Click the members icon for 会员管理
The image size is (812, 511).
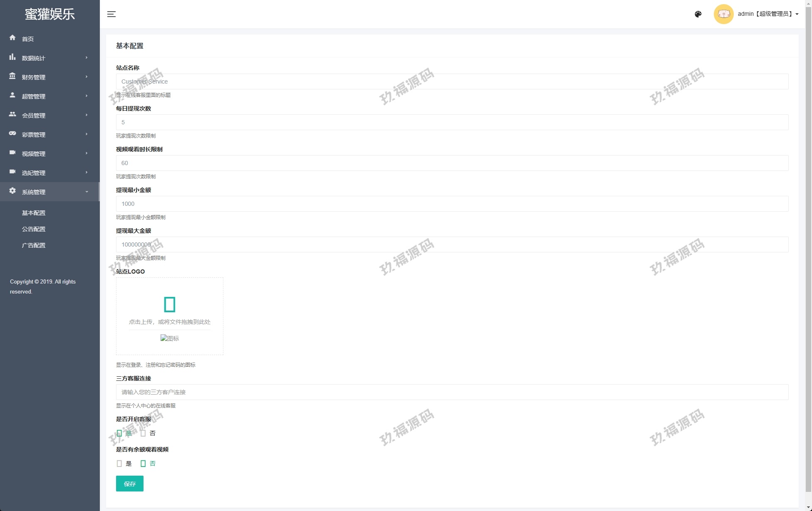tap(12, 114)
